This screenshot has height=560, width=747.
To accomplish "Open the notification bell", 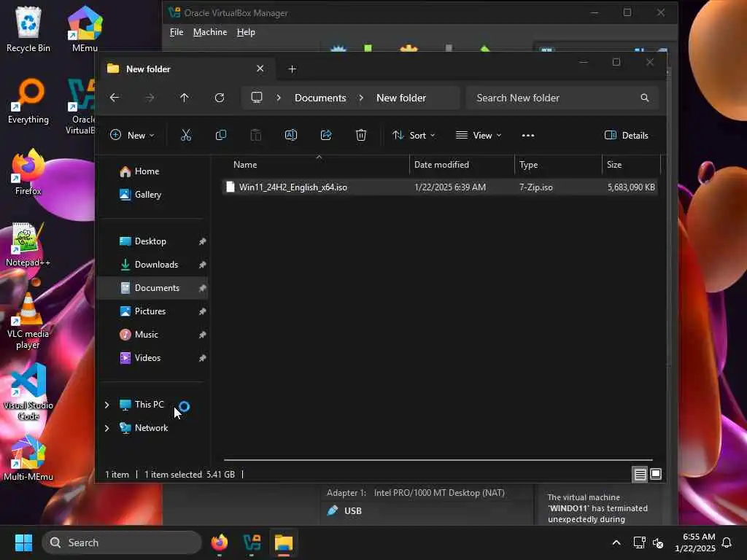I will [x=727, y=542].
